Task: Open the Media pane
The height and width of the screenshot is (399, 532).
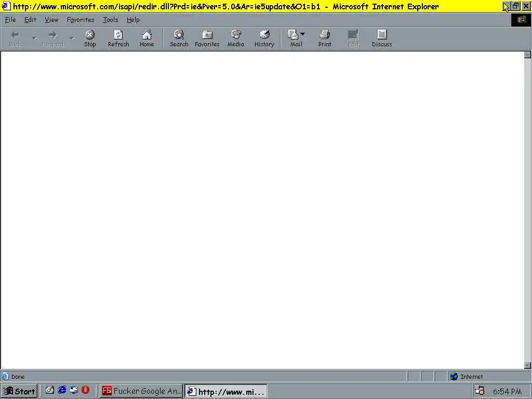Action: click(235, 38)
